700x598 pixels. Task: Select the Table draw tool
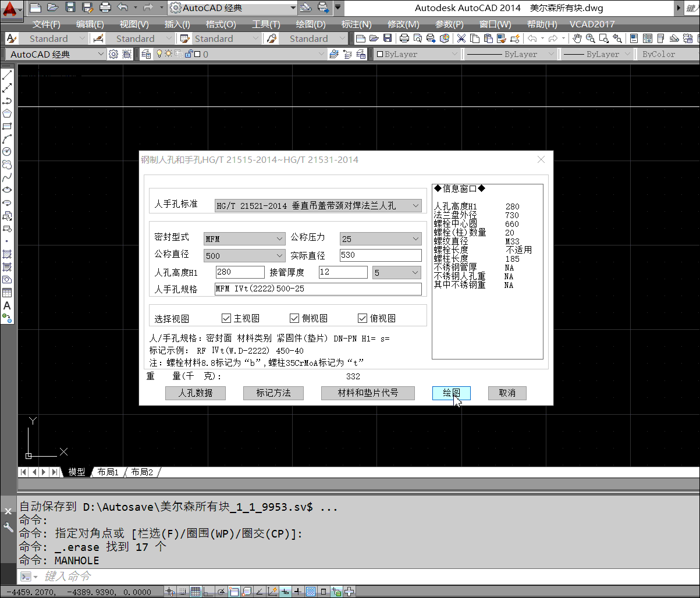pyautogui.click(x=7, y=293)
